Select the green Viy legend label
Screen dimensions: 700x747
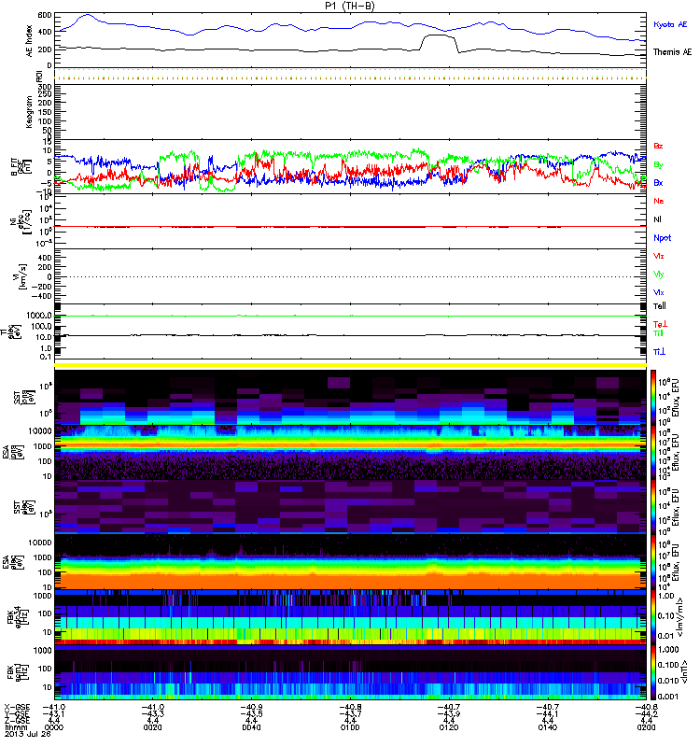coord(659,275)
